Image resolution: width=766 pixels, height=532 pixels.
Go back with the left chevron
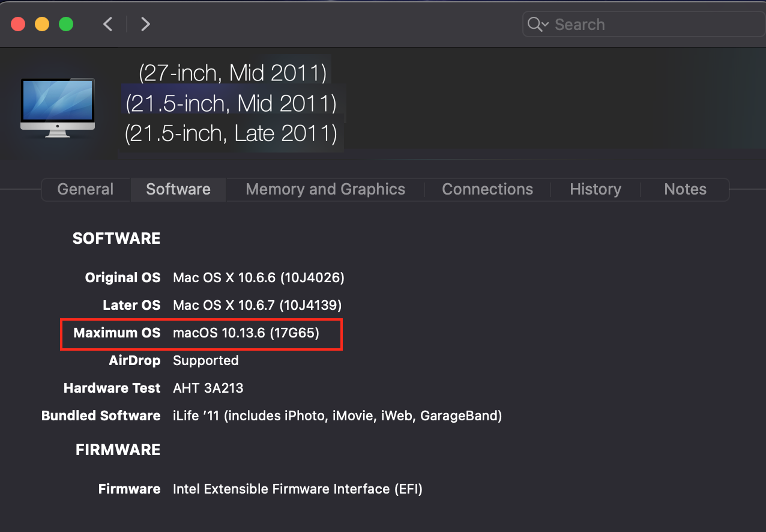pyautogui.click(x=108, y=24)
